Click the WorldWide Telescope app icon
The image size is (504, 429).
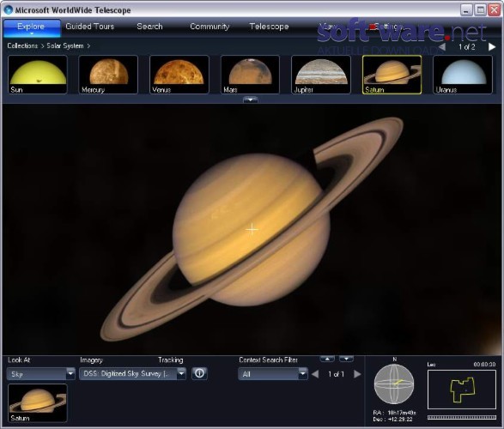pyautogui.click(x=8, y=10)
